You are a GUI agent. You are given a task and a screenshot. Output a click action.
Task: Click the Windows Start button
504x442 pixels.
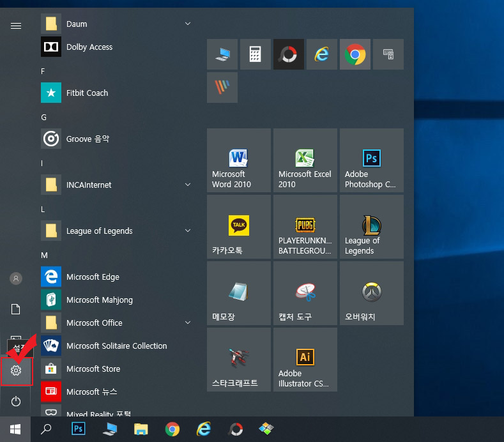15,429
